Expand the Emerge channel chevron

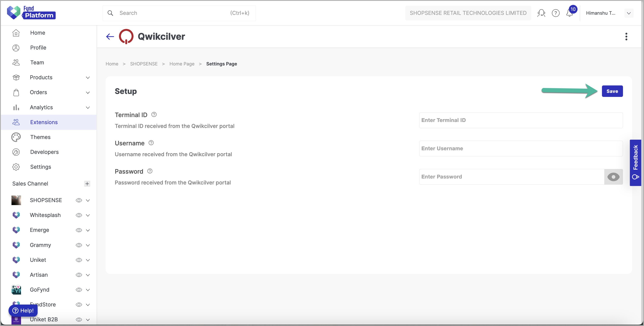pyautogui.click(x=88, y=230)
